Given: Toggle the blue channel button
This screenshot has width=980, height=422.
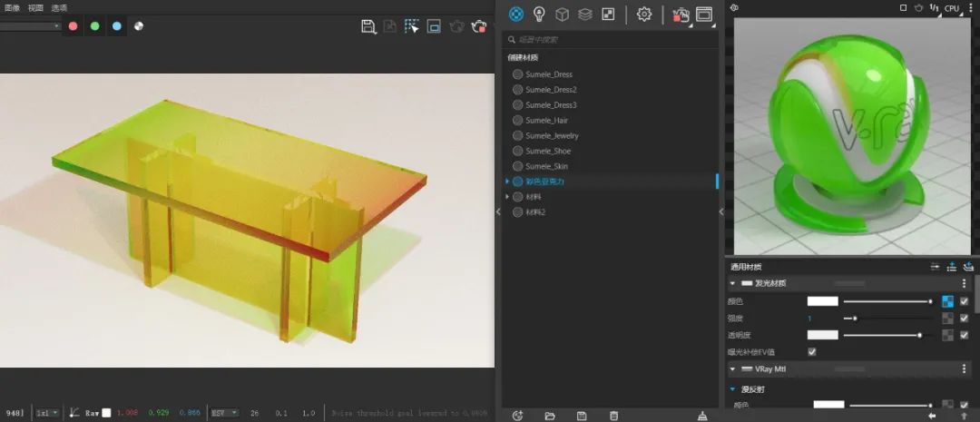Looking at the screenshot, I should point(117,26).
